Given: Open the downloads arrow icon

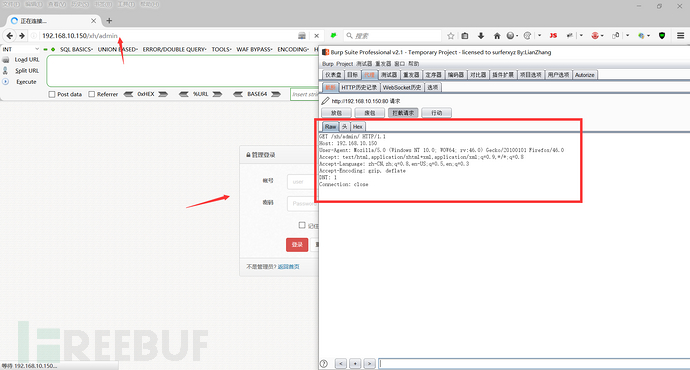Looking at the screenshot, I should click(481, 36).
